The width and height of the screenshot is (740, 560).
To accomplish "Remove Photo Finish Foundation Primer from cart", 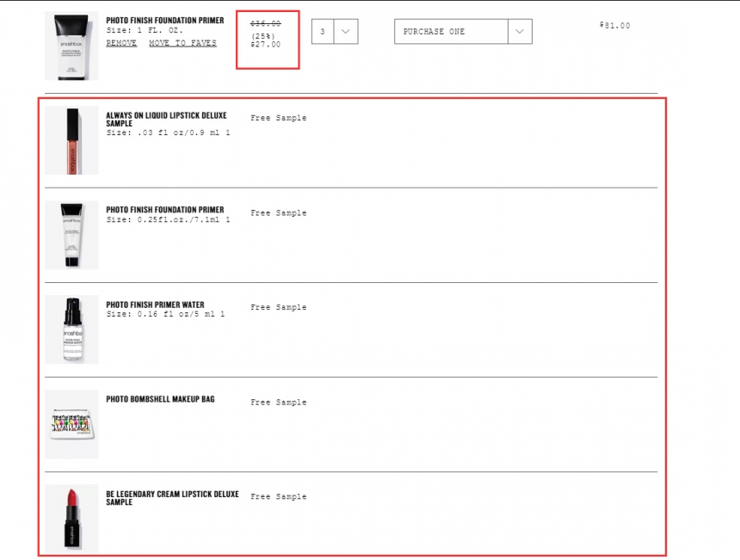I will [x=121, y=43].
